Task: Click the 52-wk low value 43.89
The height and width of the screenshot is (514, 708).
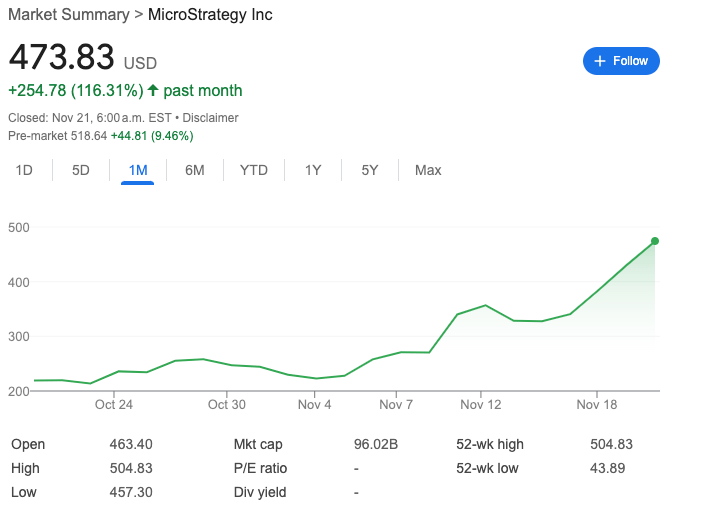Action: pyautogui.click(x=607, y=468)
